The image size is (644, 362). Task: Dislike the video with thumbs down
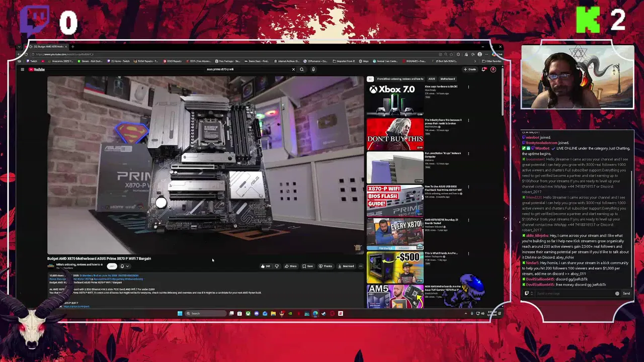tap(276, 266)
